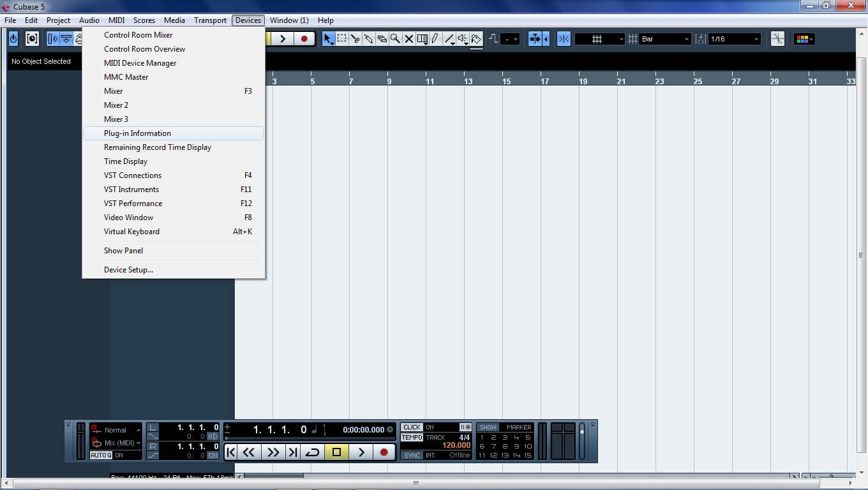This screenshot has width=868, height=490.
Task: Open the transpose dash dropdown in toolbar
Action: [511, 39]
